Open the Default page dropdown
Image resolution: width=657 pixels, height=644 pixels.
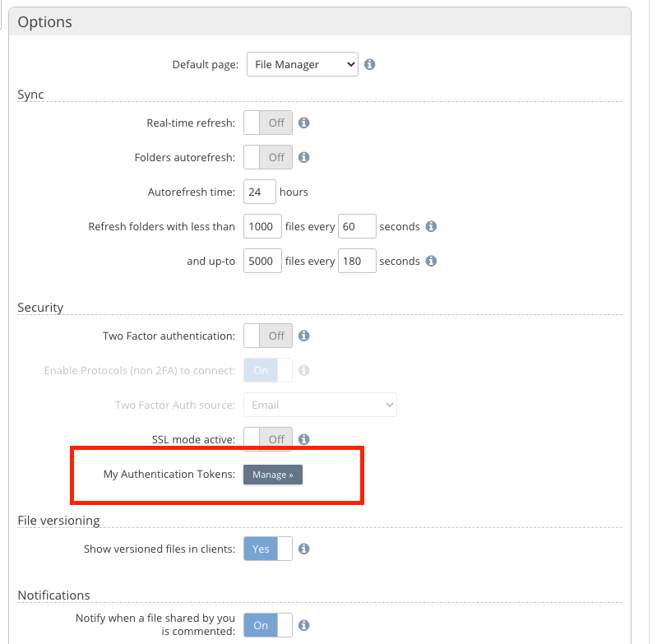302,64
